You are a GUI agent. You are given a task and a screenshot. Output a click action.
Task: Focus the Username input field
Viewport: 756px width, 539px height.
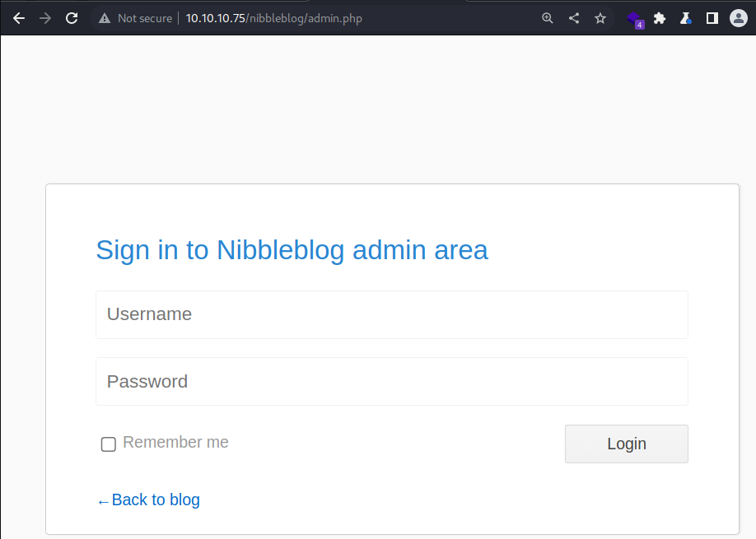pos(391,314)
